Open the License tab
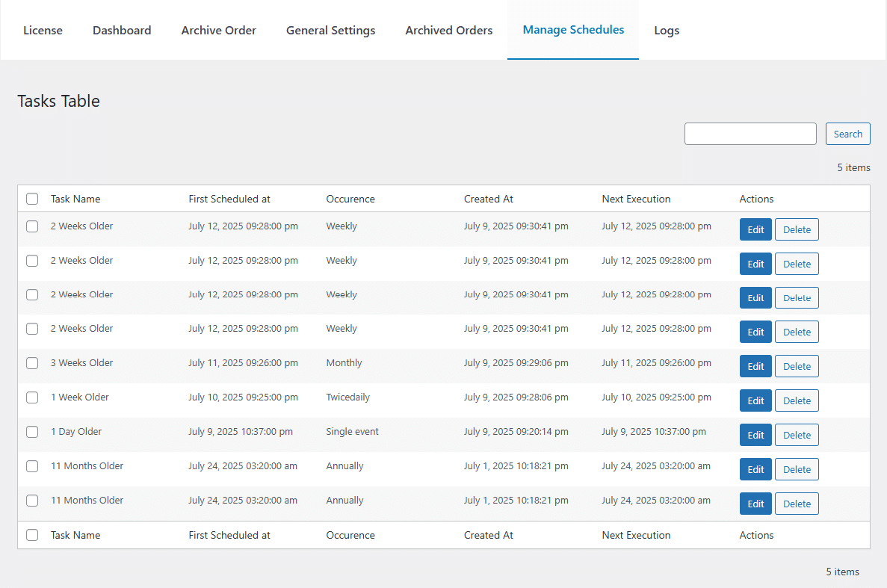 click(43, 31)
